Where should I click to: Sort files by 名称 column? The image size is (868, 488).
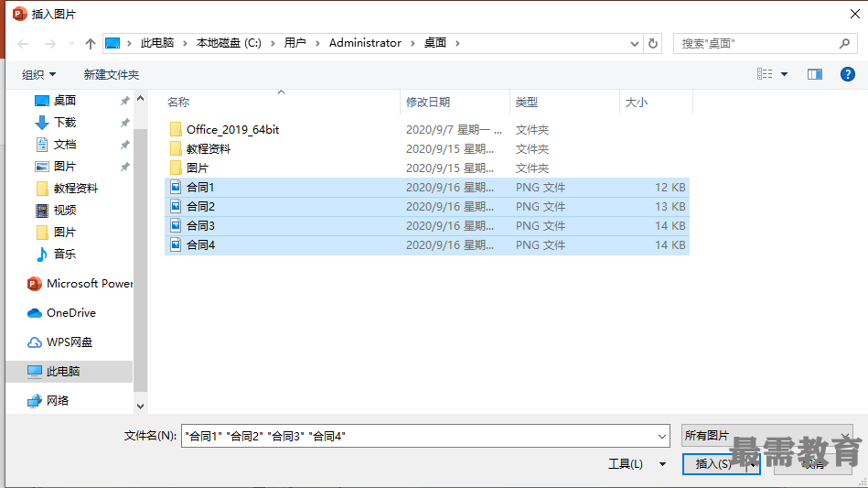[178, 102]
